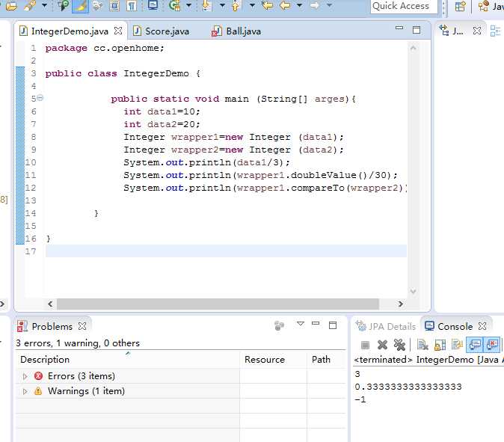
Task: Open the Next Annotation dropdown arrow
Action: (x=222, y=5)
